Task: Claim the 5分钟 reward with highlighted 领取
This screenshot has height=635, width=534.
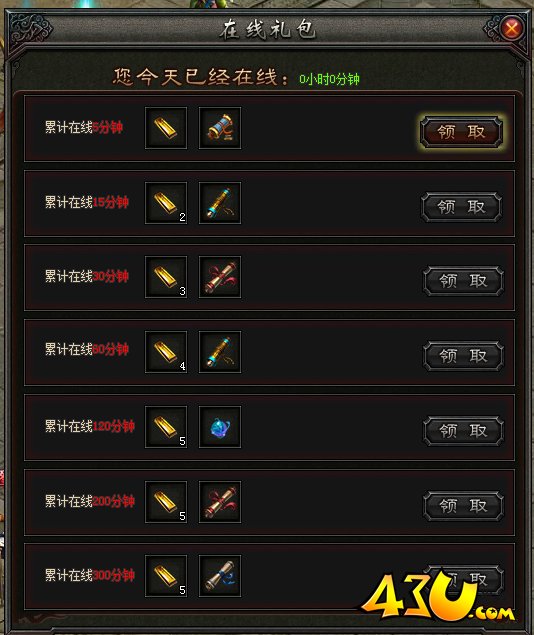Action: tap(462, 132)
